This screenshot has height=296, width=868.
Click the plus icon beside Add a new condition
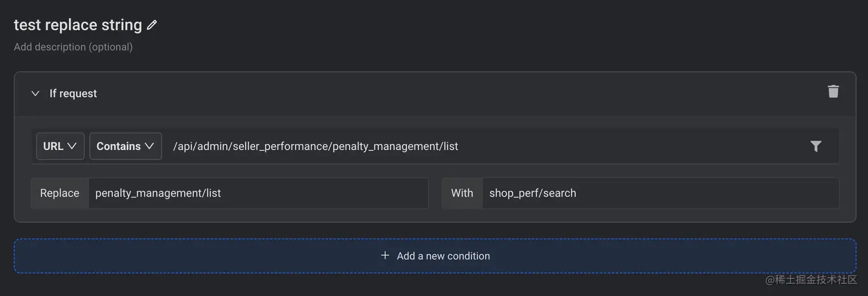[385, 255]
